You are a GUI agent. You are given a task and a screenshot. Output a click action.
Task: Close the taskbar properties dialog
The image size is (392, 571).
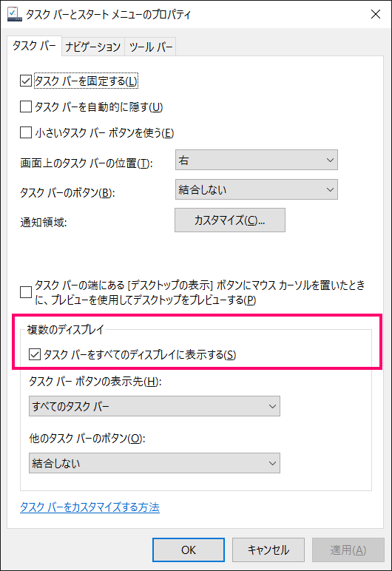376,14
